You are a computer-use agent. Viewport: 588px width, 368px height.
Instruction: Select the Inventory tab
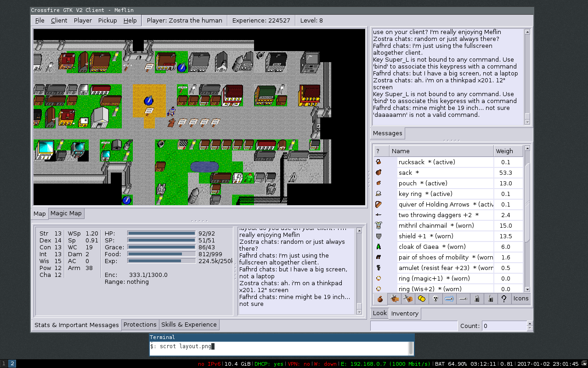[405, 314]
